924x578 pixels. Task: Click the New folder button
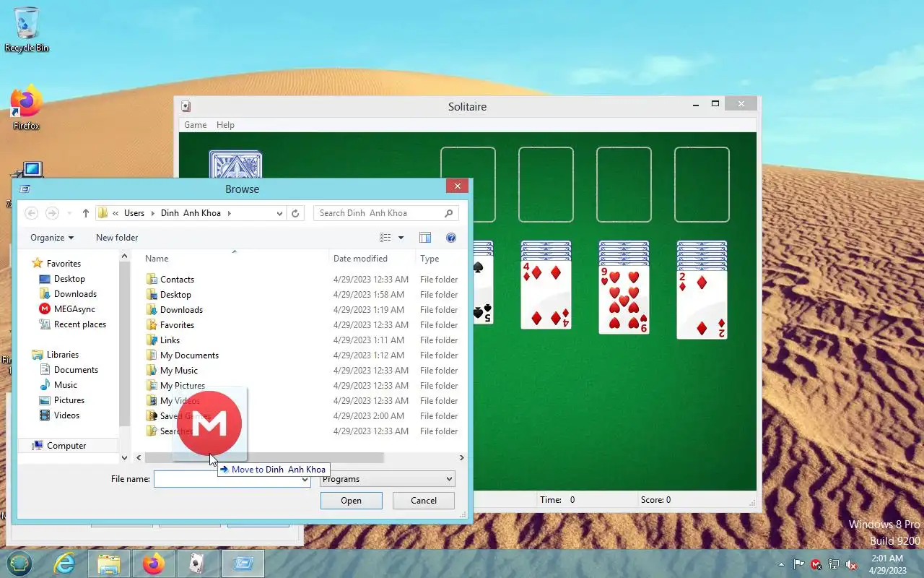click(x=117, y=238)
